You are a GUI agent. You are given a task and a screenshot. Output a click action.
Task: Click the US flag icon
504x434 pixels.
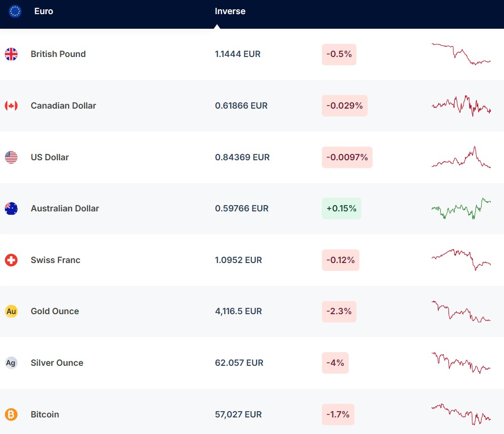pos(11,157)
